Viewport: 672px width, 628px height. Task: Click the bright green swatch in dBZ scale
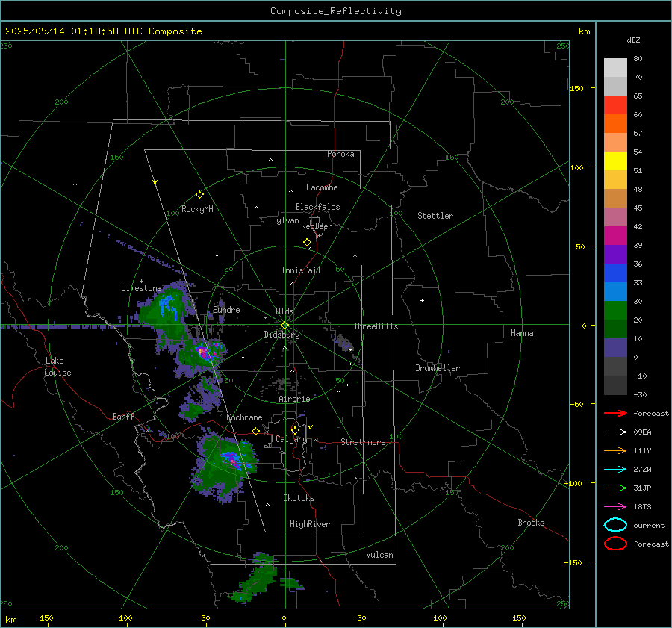tap(615, 311)
